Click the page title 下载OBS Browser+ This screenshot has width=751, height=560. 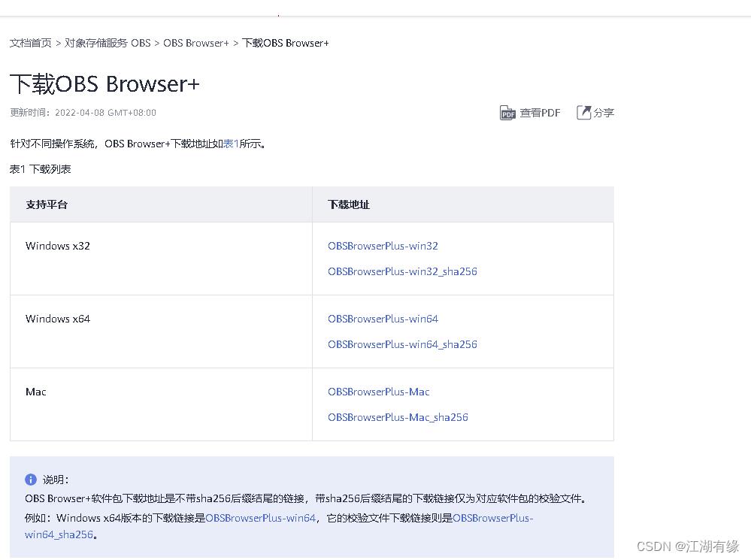[x=104, y=84]
